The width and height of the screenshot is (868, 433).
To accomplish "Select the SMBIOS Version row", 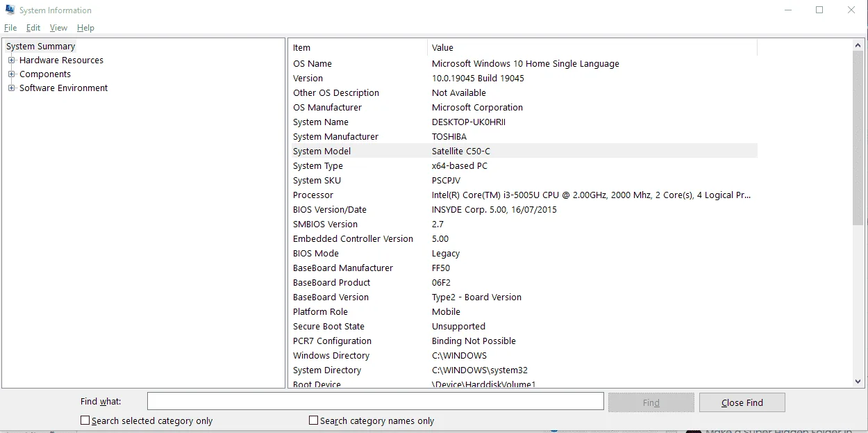I will pos(523,224).
